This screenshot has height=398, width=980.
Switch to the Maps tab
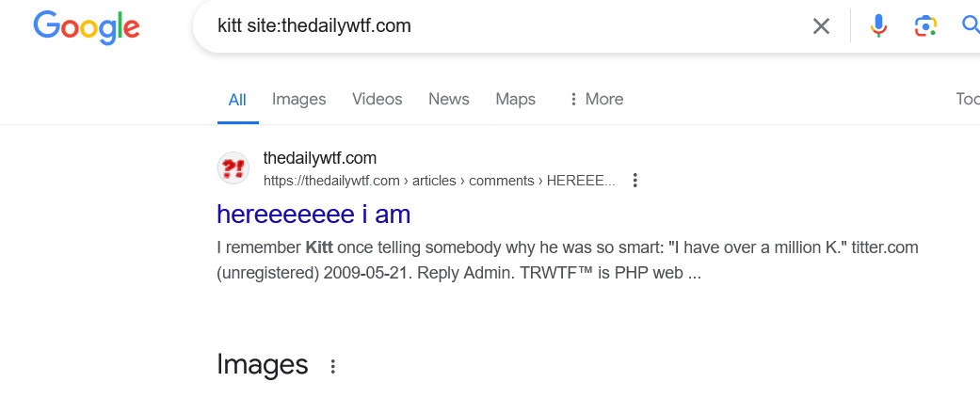[515, 99]
